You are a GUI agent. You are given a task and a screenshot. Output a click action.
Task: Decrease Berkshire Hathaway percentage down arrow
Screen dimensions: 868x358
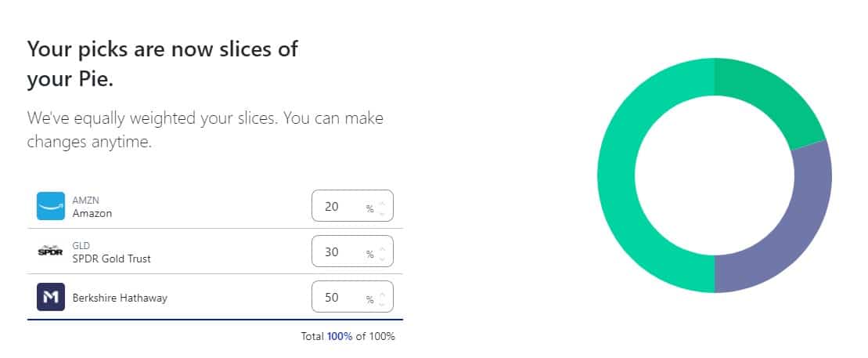pos(382,304)
